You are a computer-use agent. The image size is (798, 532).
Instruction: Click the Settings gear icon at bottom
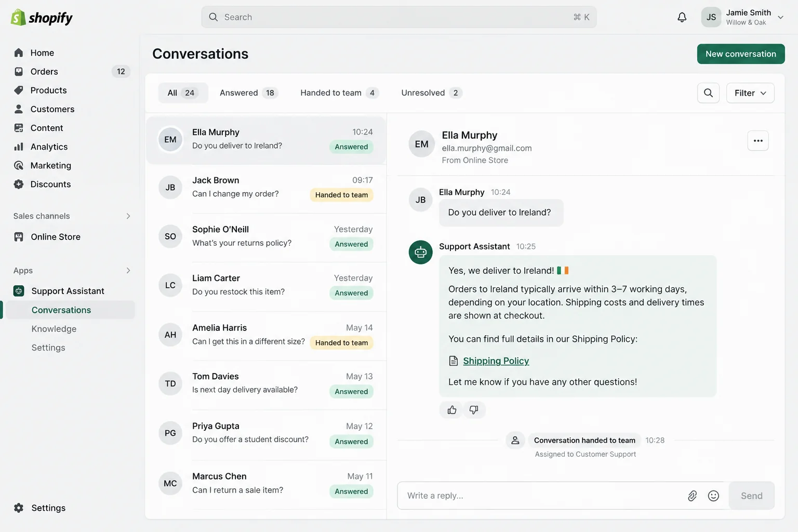[x=19, y=508]
